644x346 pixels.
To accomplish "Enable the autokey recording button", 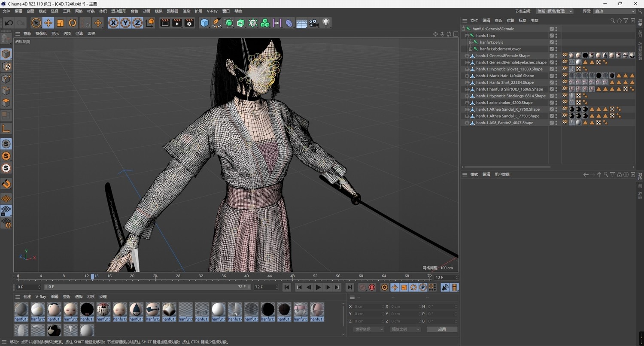I will [x=371, y=287].
